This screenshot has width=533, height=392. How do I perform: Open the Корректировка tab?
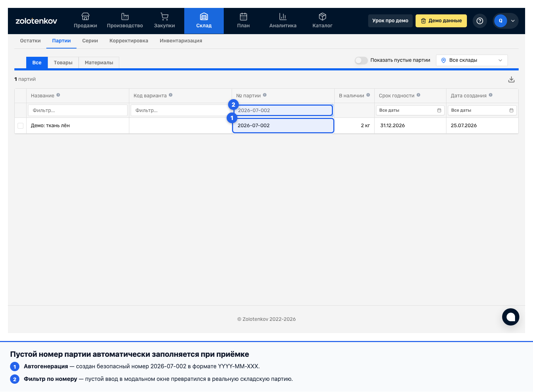point(129,41)
